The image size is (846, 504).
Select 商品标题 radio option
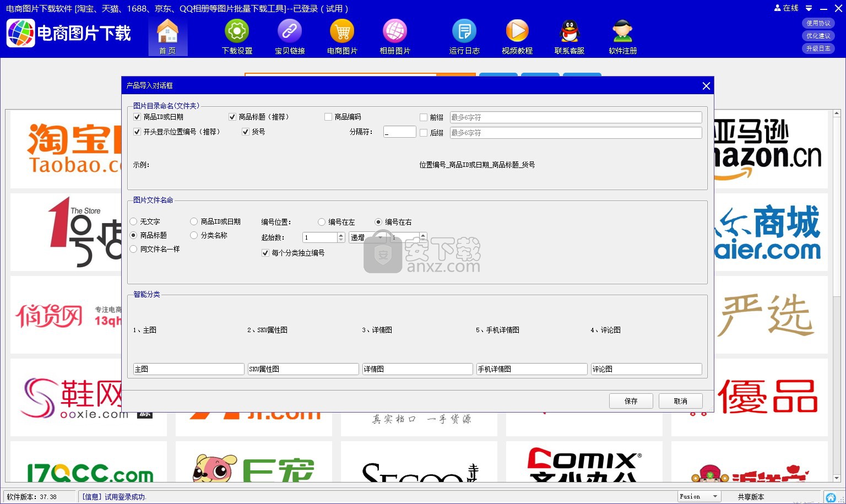(133, 235)
